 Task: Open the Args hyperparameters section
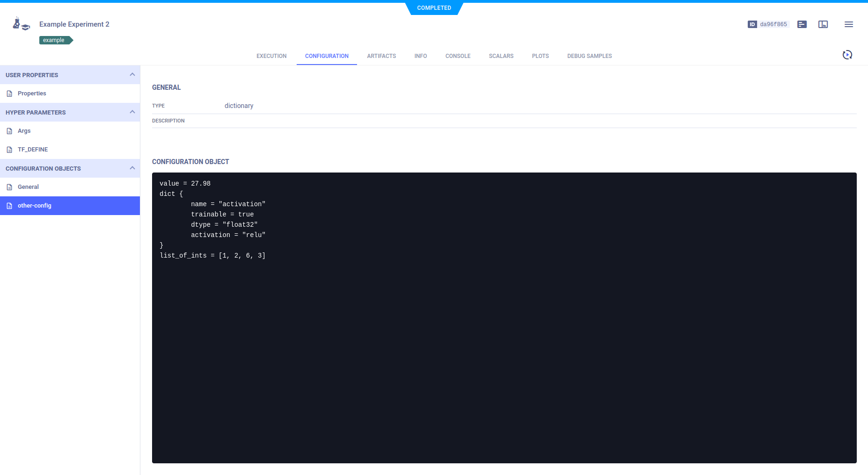[x=24, y=130]
